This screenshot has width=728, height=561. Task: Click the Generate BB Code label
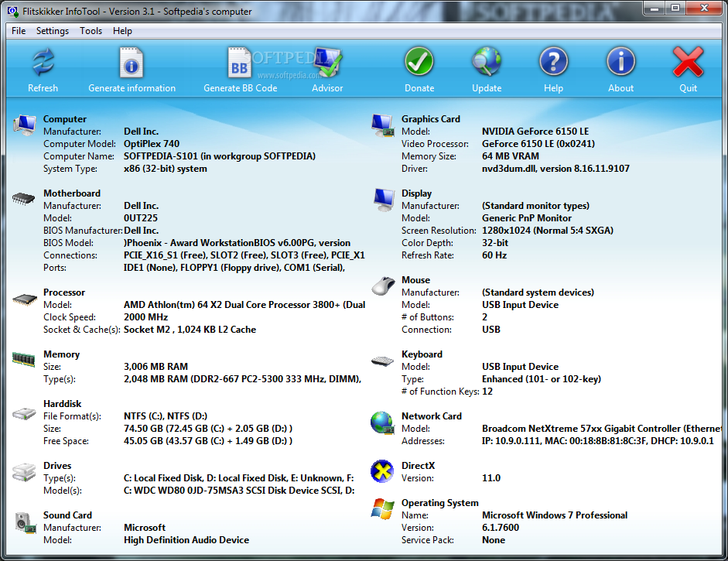coord(240,87)
